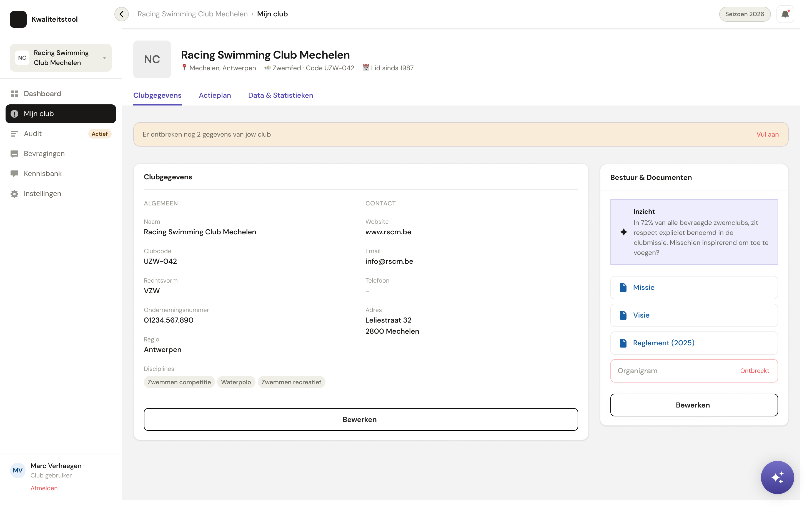Viewport: 812px width, 513px height.
Task: Click the Vul aan link in warning banner
Action: (768, 134)
